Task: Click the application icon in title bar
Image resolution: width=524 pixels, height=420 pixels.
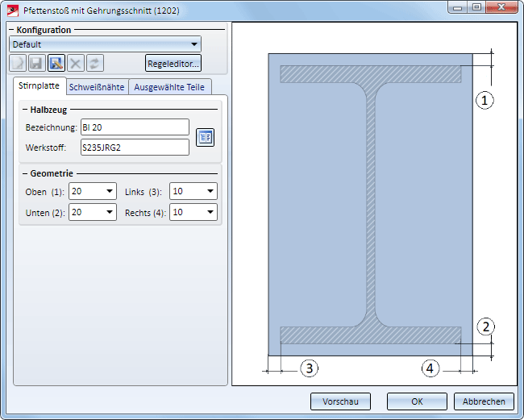Action: (x=13, y=10)
